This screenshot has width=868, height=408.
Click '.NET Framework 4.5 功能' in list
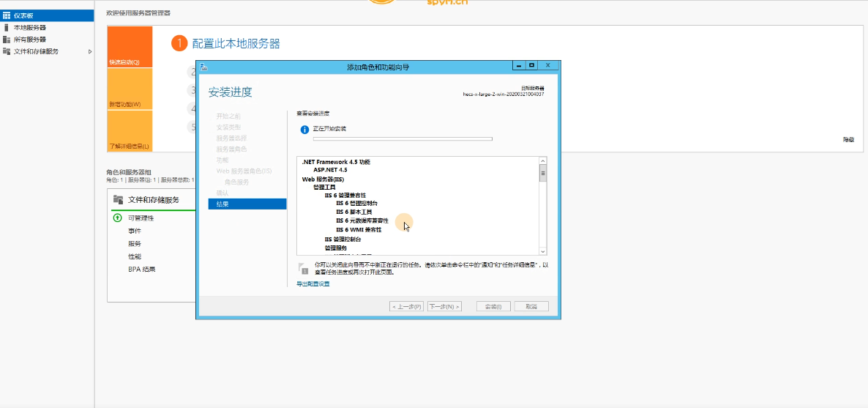335,163
